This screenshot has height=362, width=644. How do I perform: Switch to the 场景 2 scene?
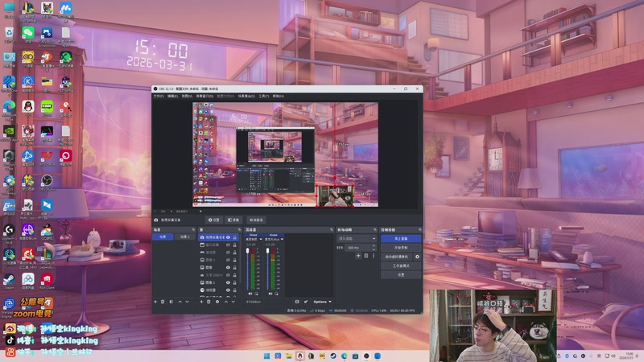point(185,237)
